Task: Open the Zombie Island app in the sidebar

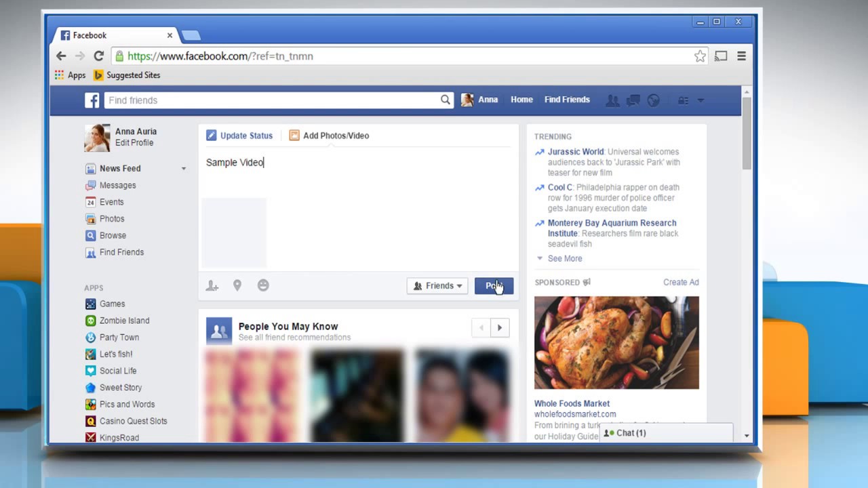Action: click(x=117, y=321)
